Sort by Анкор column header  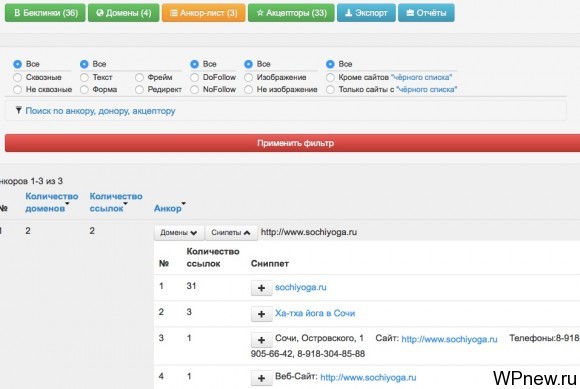coord(169,208)
